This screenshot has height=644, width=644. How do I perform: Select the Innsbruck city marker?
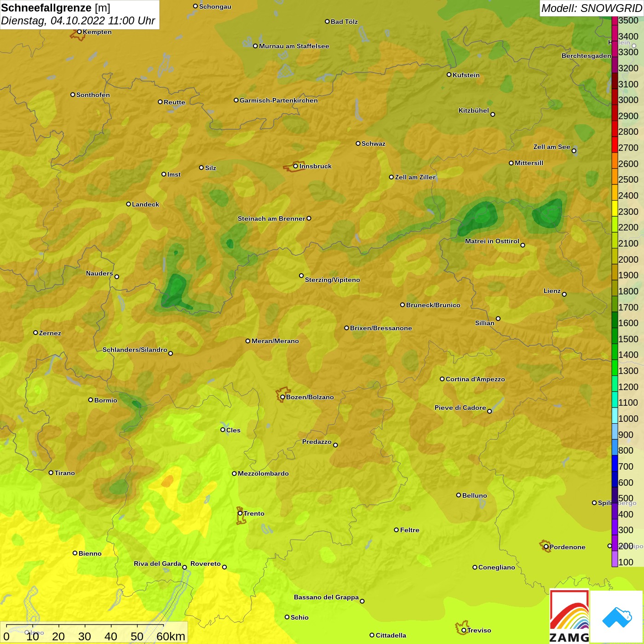click(296, 166)
